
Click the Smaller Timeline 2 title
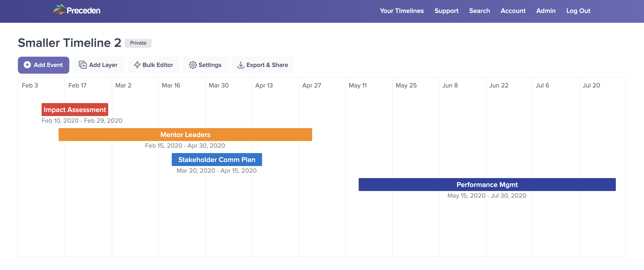(x=70, y=43)
